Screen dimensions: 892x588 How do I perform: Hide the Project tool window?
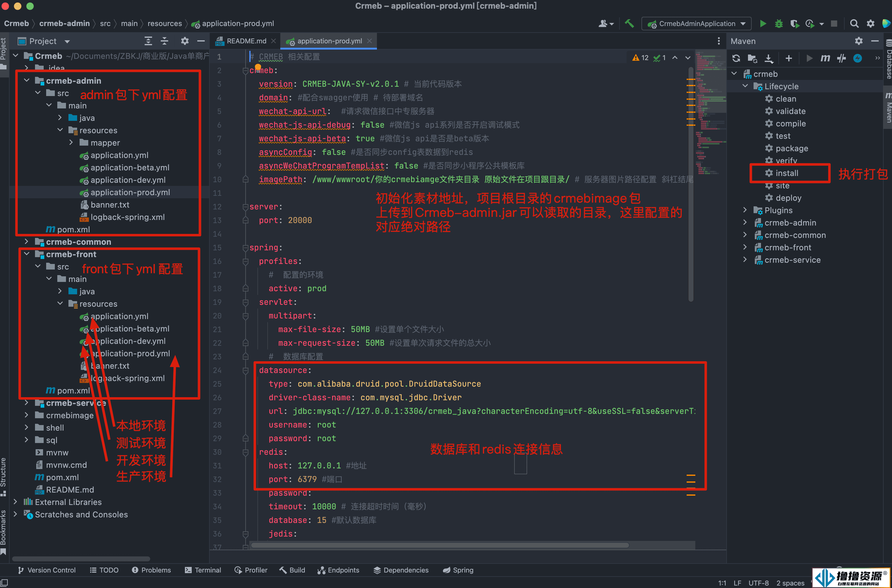tap(201, 41)
